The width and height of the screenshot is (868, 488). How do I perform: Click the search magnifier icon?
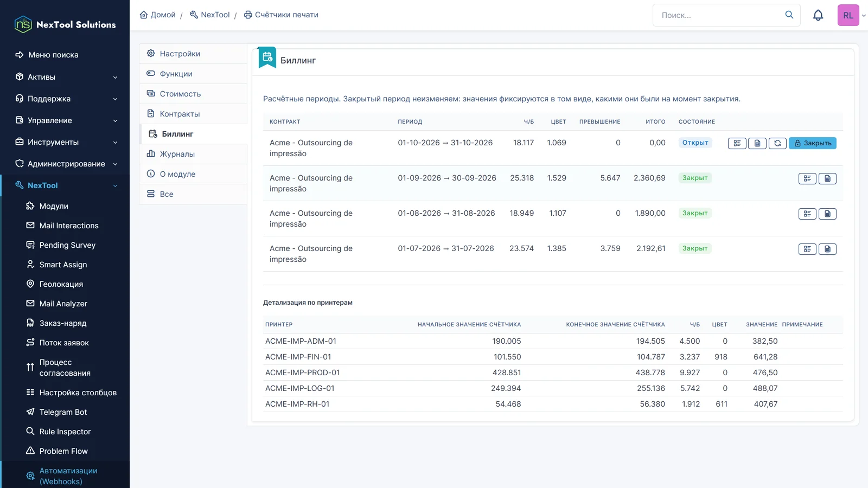point(789,15)
